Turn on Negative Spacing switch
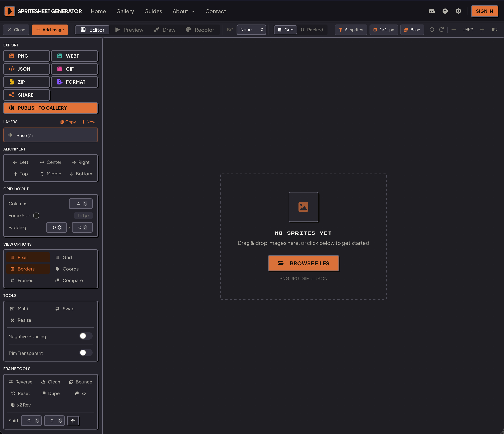Viewport: 504px width, 434px height. click(86, 336)
